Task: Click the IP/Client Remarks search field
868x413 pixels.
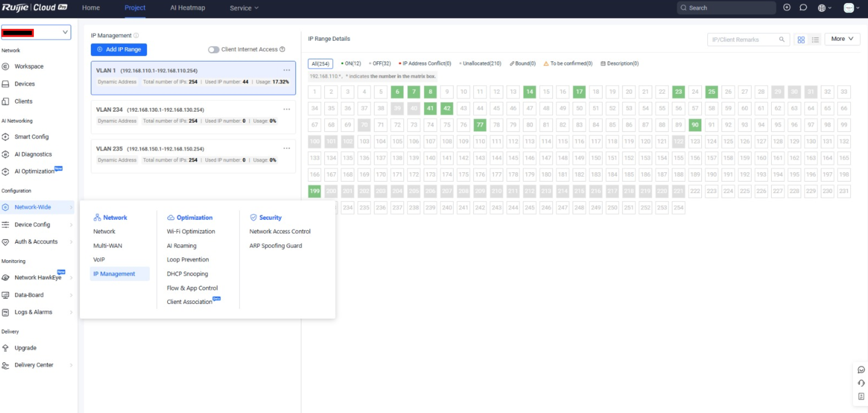Action: pos(742,40)
